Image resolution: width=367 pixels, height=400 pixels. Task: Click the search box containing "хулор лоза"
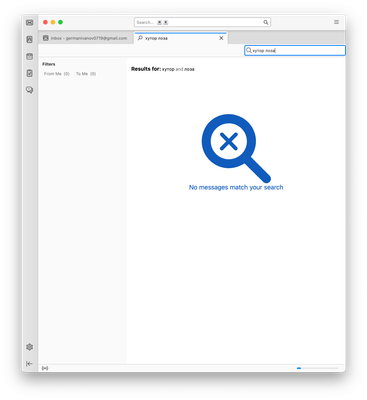[x=295, y=50]
